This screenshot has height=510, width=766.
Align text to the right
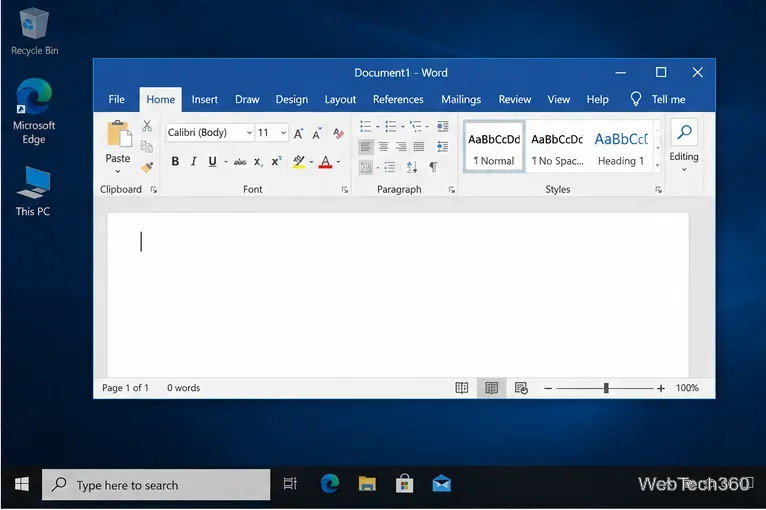[x=401, y=146]
